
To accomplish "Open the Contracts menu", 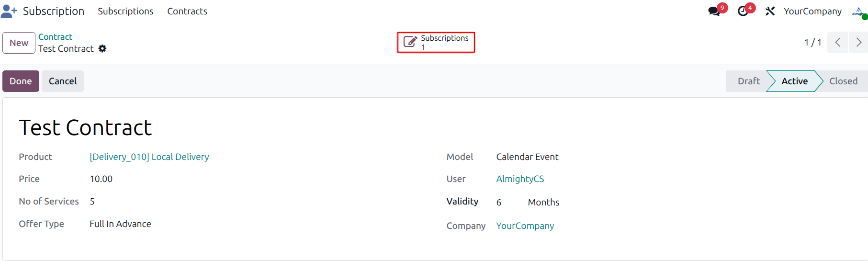I will pyautogui.click(x=187, y=11).
